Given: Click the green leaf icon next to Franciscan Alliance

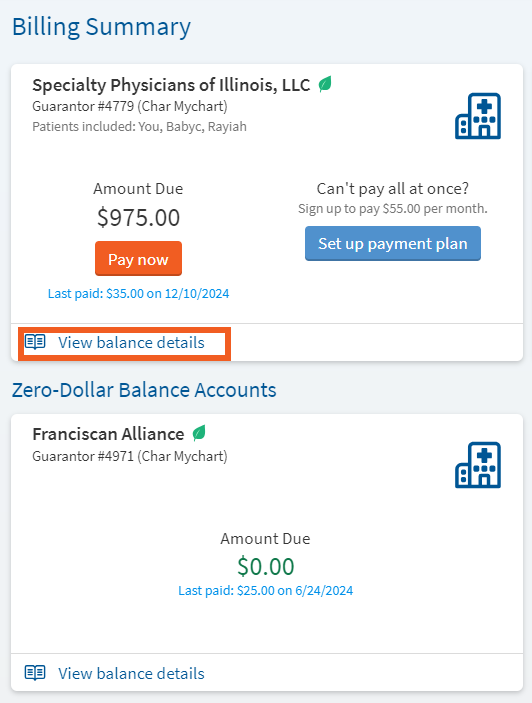Looking at the screenshot, I should pos(199,433).
